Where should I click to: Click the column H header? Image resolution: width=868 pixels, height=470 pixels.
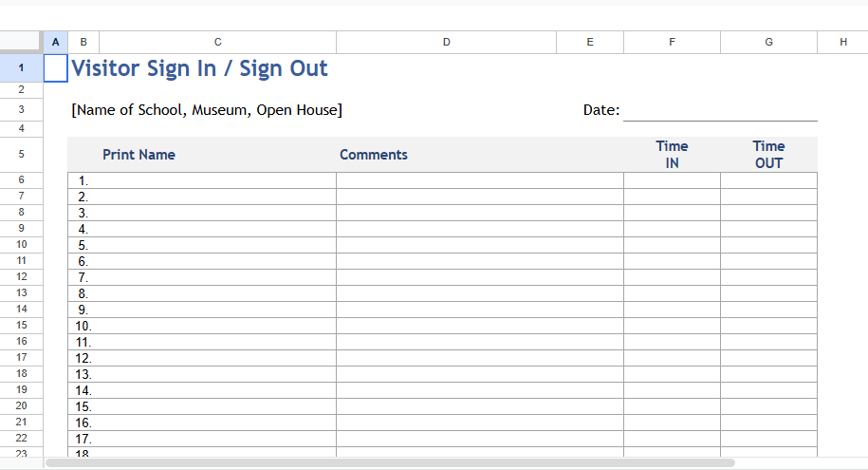842,42
